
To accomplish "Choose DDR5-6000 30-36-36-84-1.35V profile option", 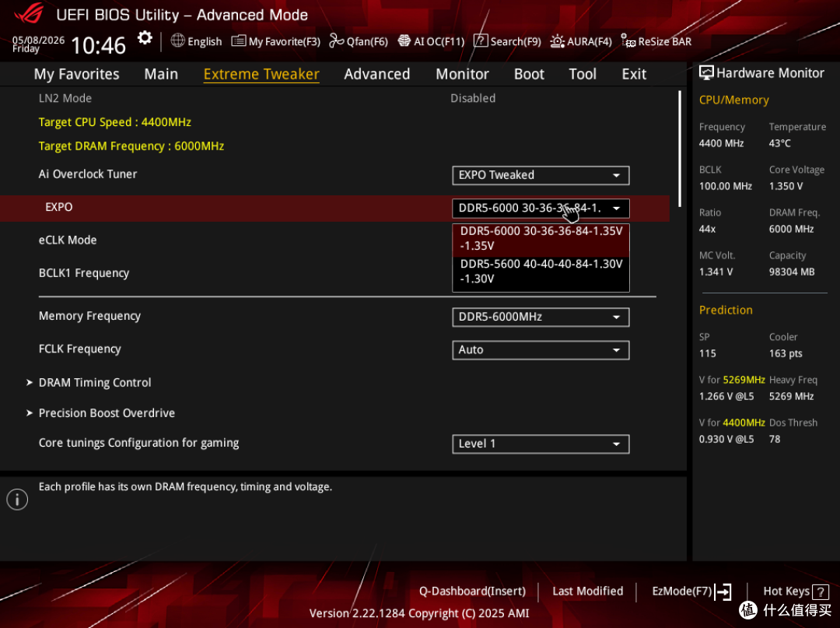I will (x=541, y=238).
